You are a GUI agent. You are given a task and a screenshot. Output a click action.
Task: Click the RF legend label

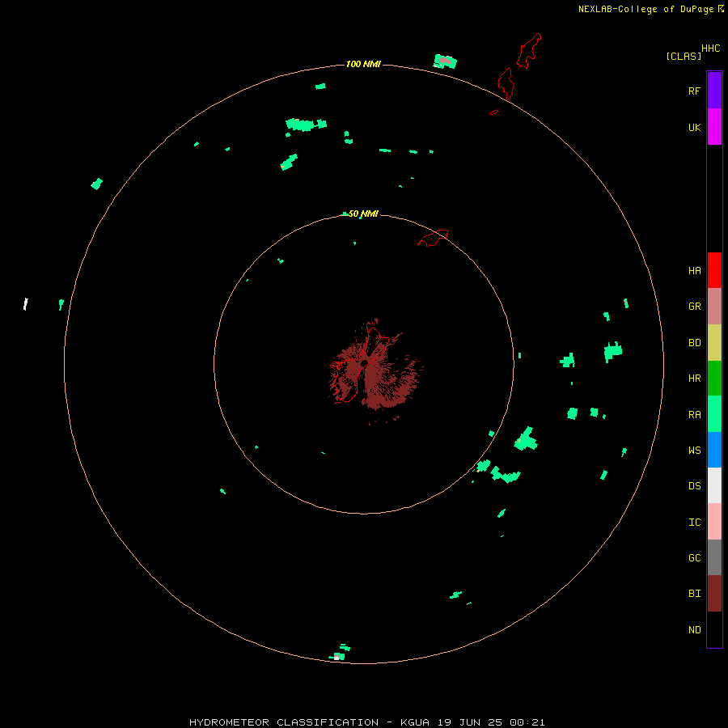(x=694, y=91)
